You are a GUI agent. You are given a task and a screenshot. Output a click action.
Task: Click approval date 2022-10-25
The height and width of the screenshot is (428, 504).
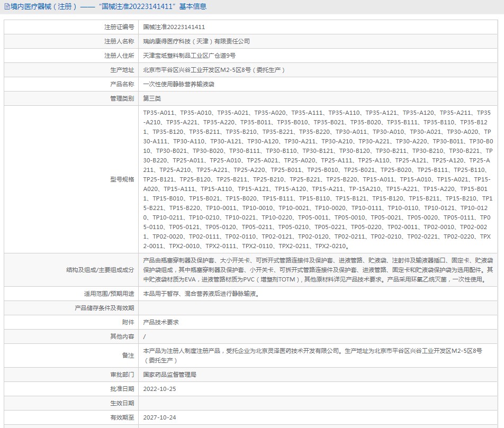point(159,389)
